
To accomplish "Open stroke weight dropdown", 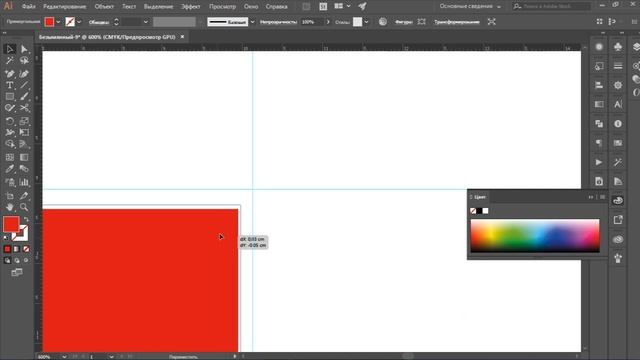I will pos(146,22).
